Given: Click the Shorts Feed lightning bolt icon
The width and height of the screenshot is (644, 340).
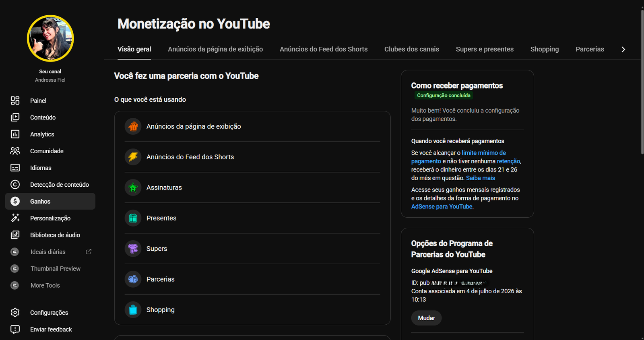Looking at the screenshot, I should point(133,157).
